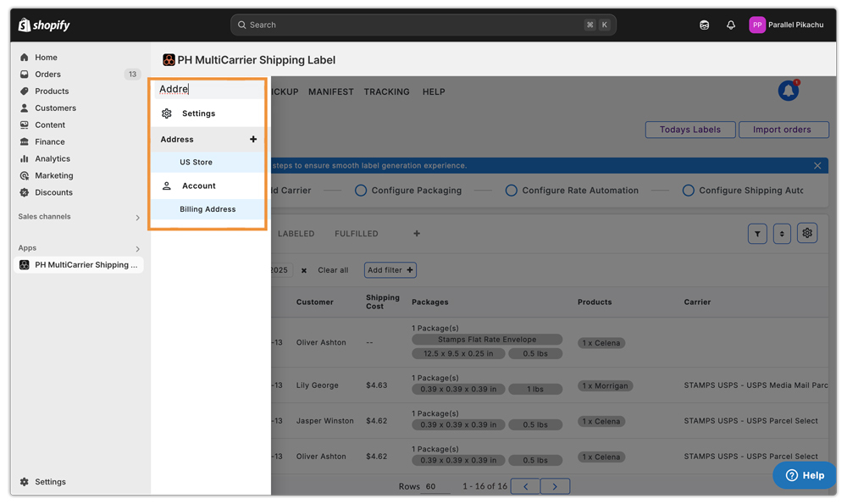Open the Shopify Sidekick assistant icon
The height and width of the screenshot is (504, 847).
tap(704, 25)
